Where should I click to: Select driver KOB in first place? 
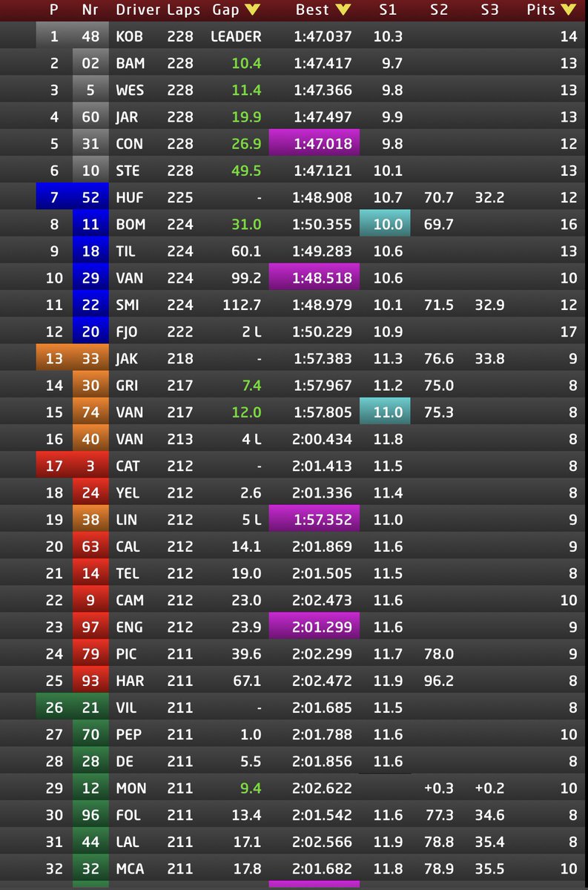[x=130, y=36]
